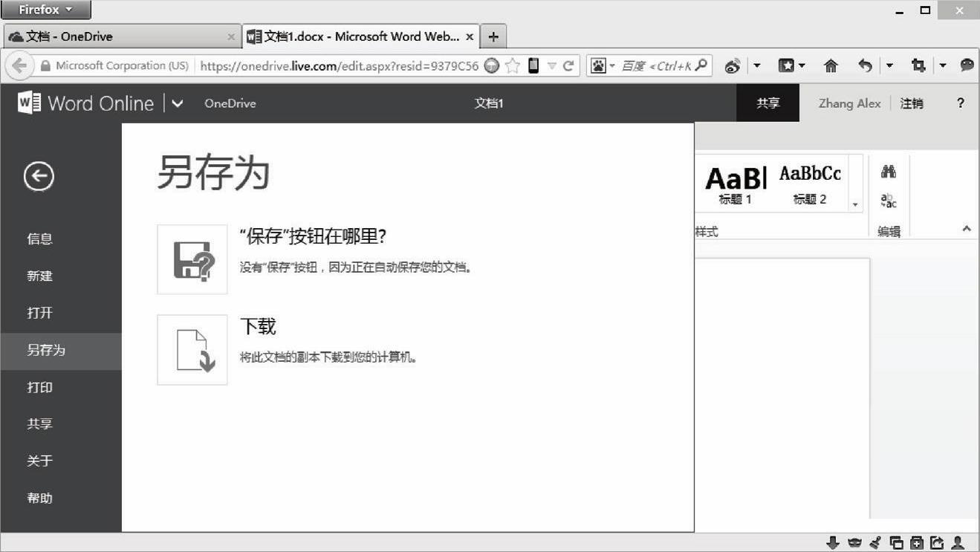The width and height of the screenshot is (980, 552).
Task: Click the Zhang Alex account name
Action: (849, 104)
